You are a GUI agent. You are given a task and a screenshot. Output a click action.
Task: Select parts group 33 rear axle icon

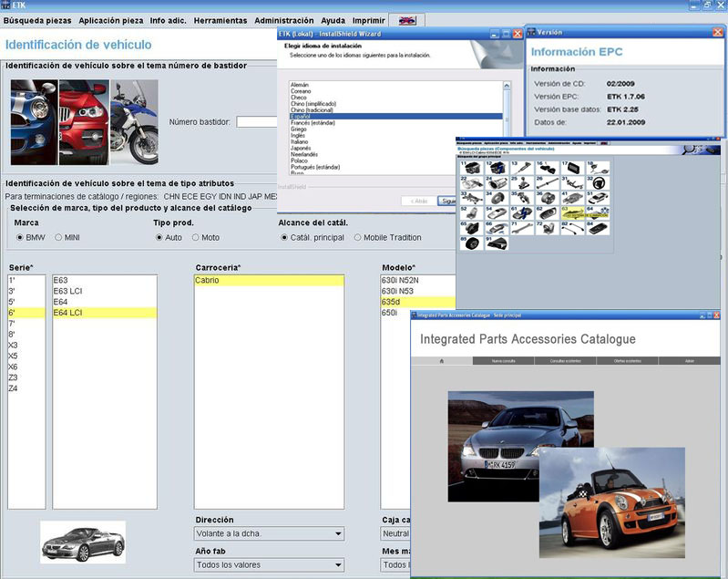(x=471, y=199)
